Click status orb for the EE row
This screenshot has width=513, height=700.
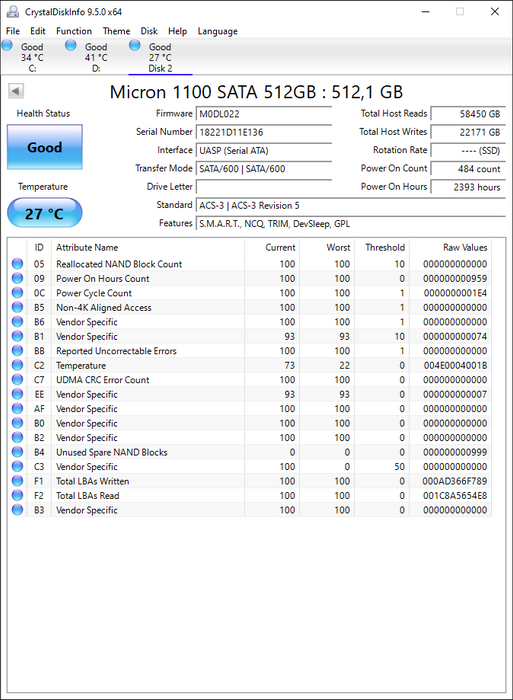(17, 394)
